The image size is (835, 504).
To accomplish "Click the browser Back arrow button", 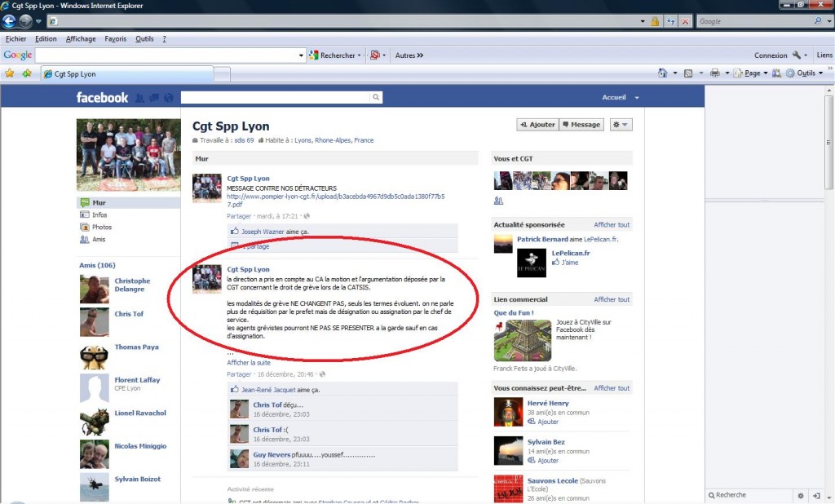I will 9,21.
